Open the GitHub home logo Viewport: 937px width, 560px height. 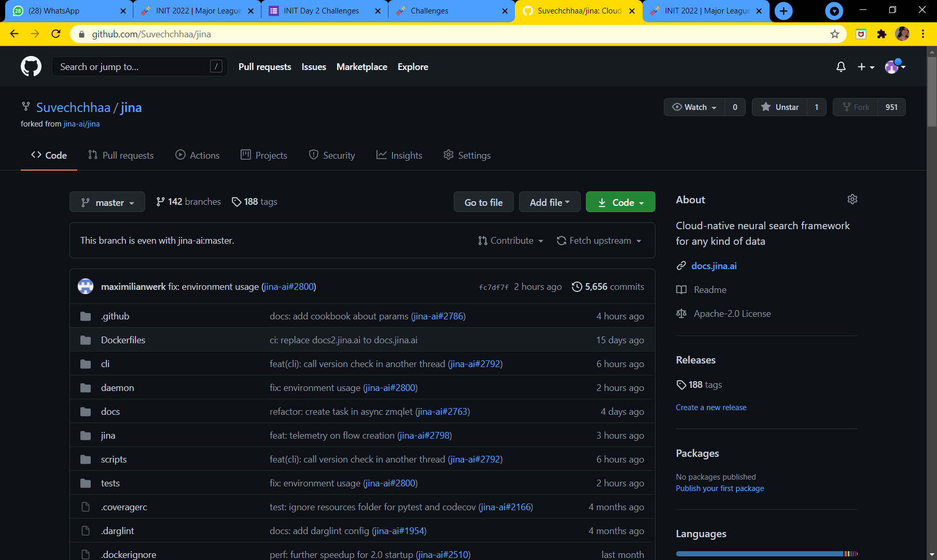pyautogui.click(x=31, y=66)
